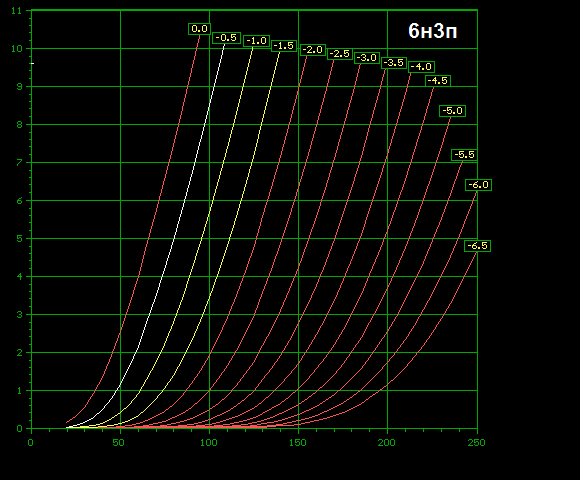Click the y-axis value 7
Viewport: 580px width, 480px height.
point(19,163)
